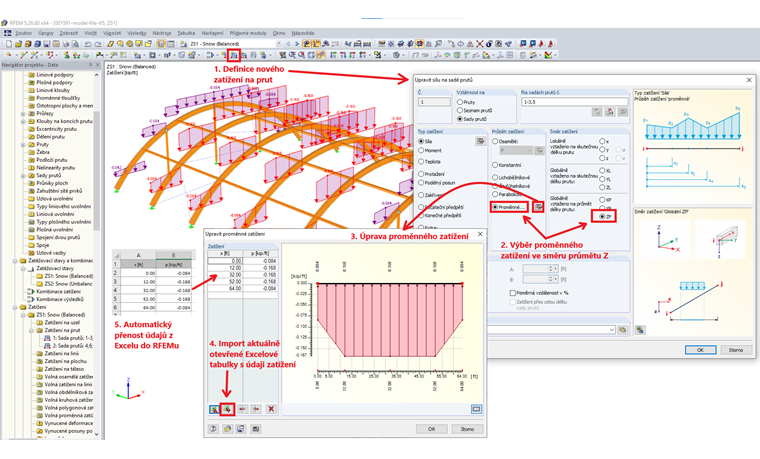This screenshot has width=760, height=459.
Task: Click the save diskette icon in variable load dialog
Action: click(x=241, y=429)
